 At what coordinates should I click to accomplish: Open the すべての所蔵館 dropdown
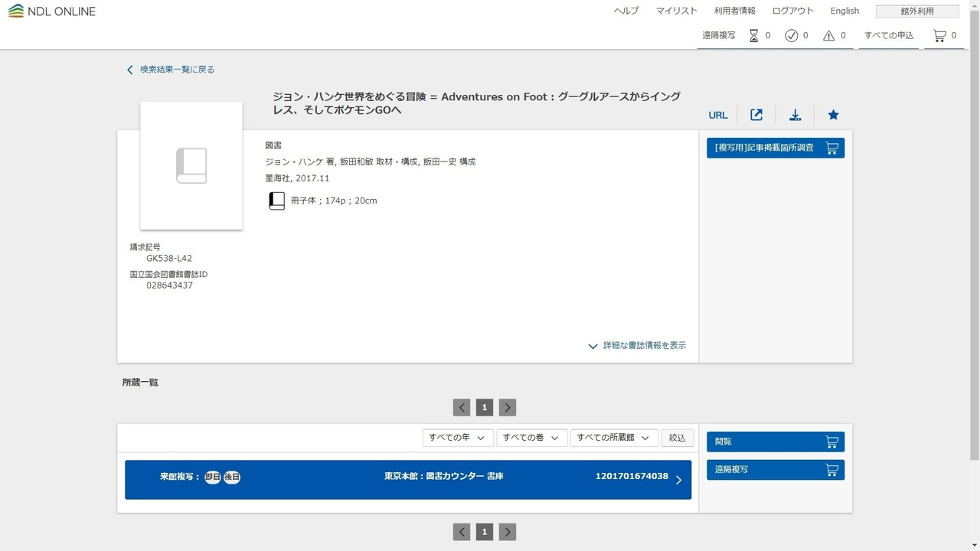615,438
